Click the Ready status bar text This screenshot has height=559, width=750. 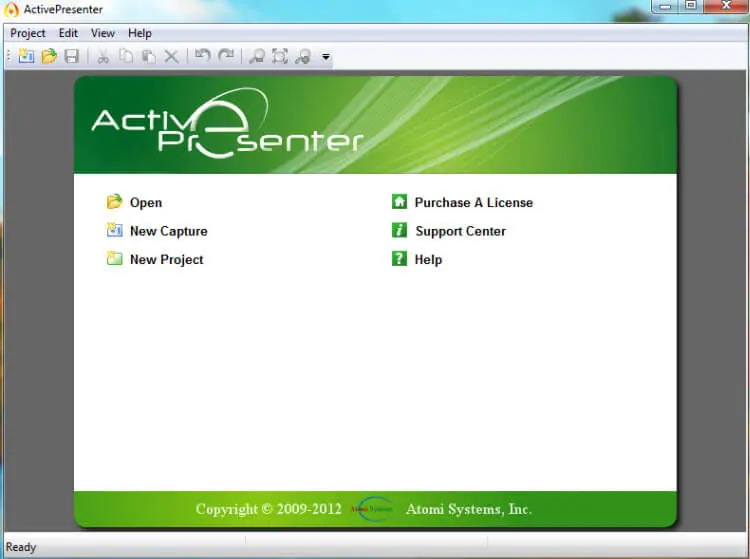[21, 547]
